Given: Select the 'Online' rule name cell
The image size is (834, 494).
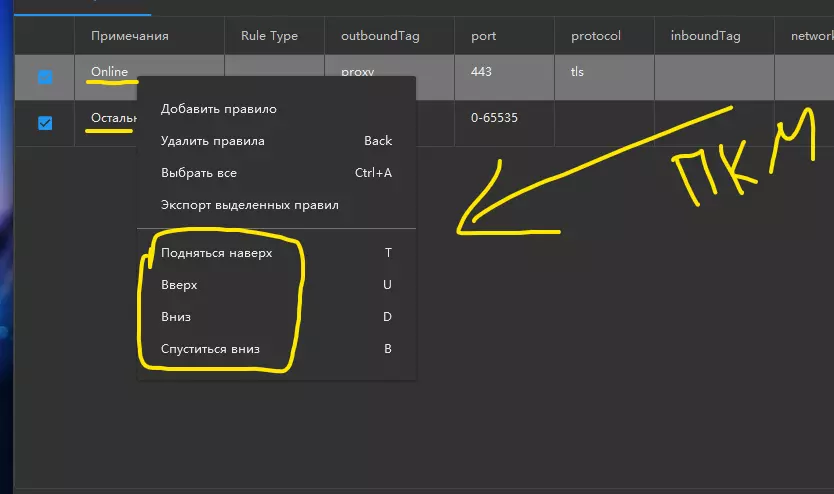Looking at the screenshot, I should [x=109, y=72].
